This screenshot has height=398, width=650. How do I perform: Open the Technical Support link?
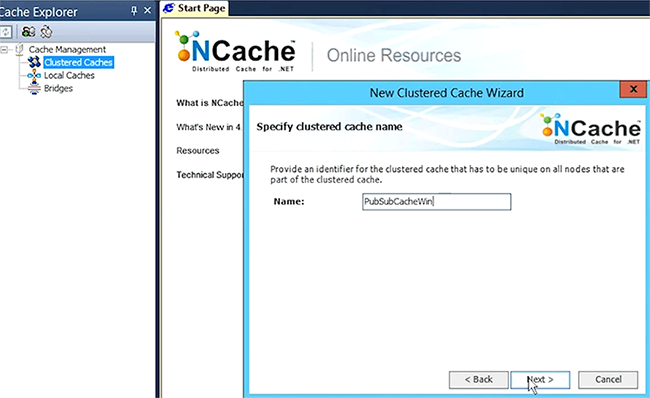click(x=210, y=175)
